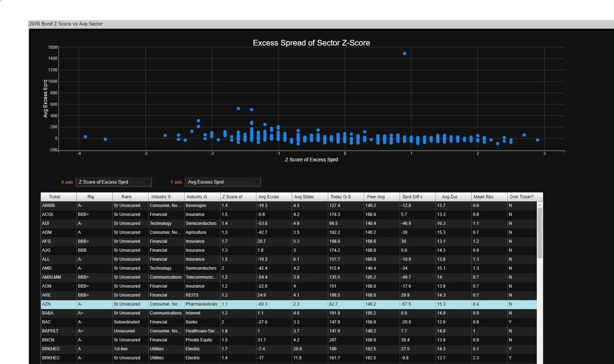Select the ADM ticker cell
The width and height of the screenshot is (614, 364).
[x=59, y=232]
